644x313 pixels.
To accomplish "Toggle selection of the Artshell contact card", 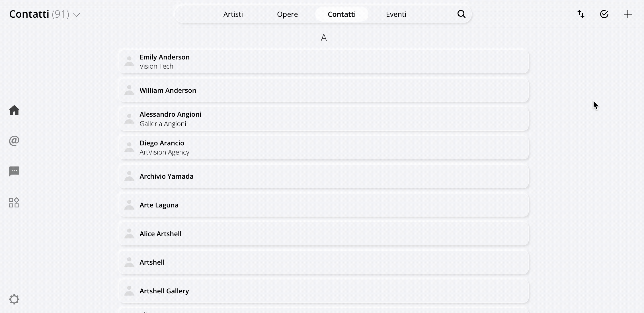I will point(323,262).
